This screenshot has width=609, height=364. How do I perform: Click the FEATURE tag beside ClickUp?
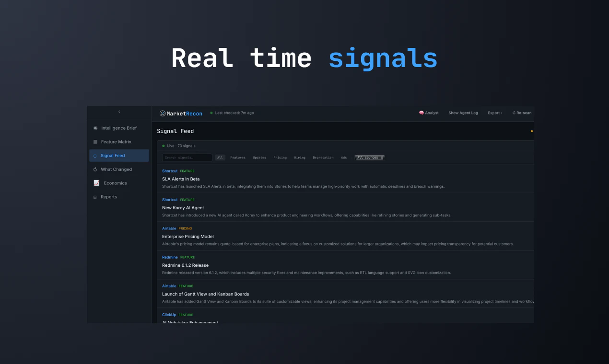(x=186, y=315)
